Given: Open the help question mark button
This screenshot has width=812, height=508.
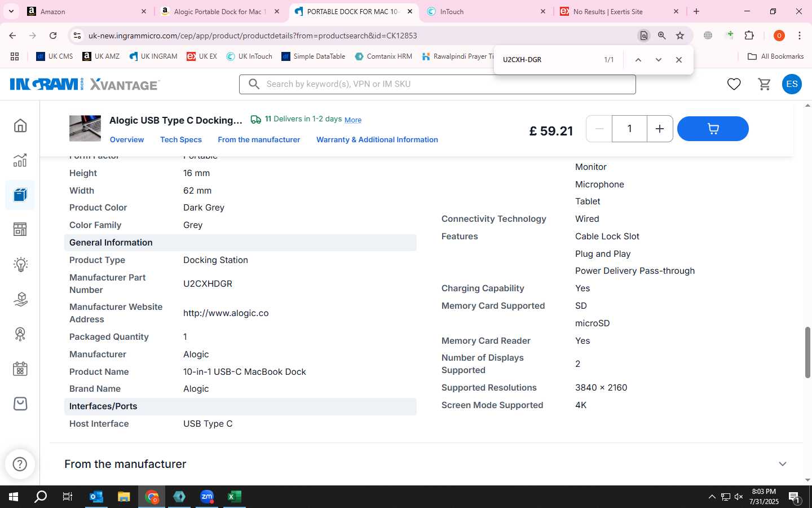Looking at the screenshot, I should (x=20, y=464).
